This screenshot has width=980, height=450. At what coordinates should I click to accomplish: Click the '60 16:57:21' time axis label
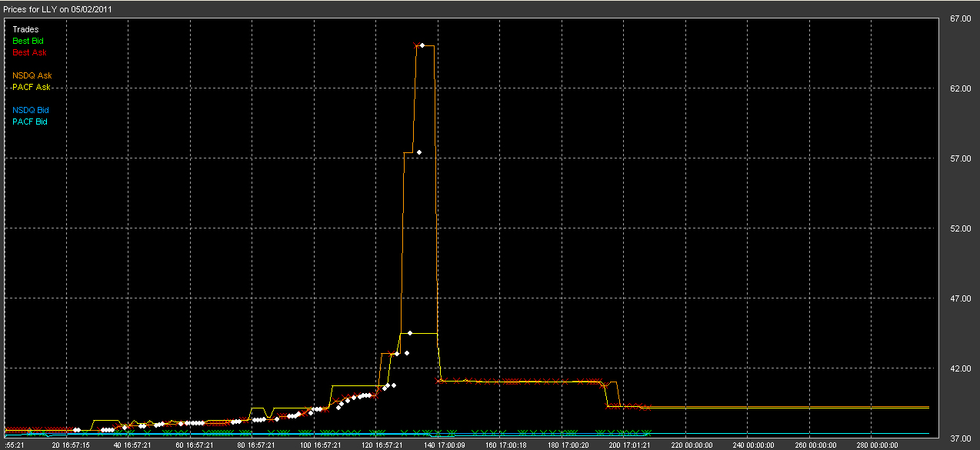(195, 445)
